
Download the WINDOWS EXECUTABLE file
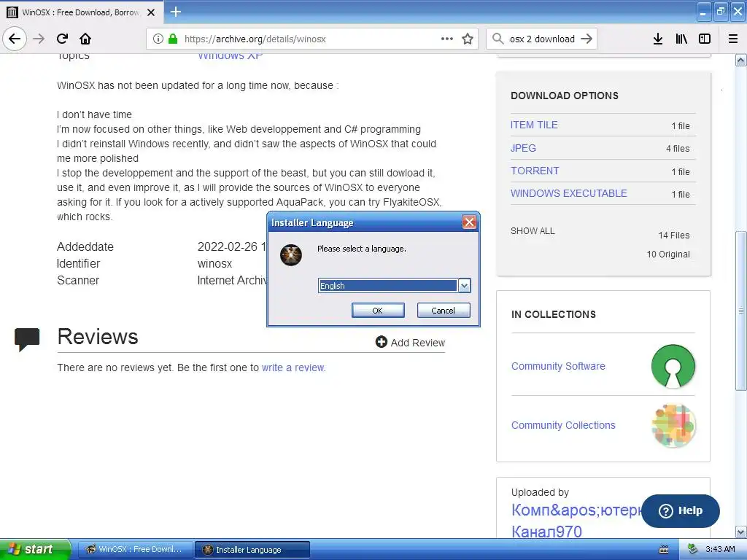[569, 193]
